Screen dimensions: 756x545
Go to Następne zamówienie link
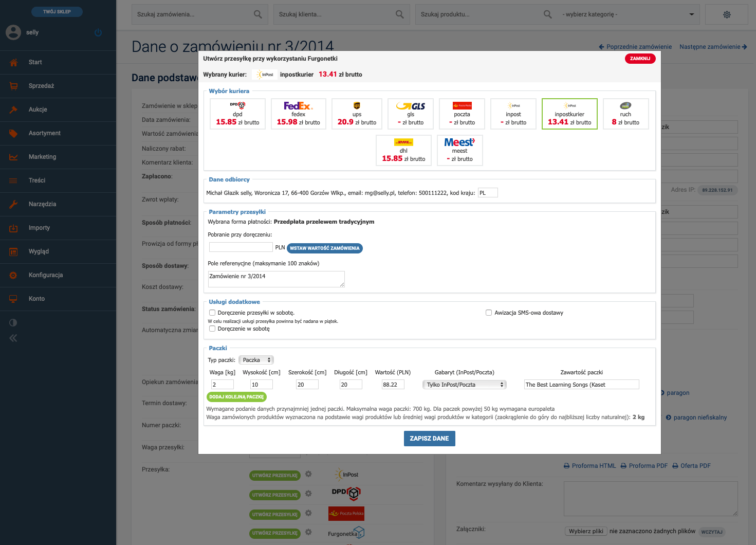pyautogui.click(x=713, y=47)
